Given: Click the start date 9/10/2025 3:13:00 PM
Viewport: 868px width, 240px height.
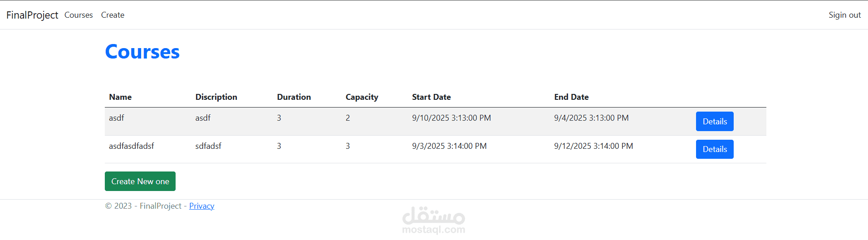Looking at the screenshot, I should pyautogui.click(x=451, y=118).
